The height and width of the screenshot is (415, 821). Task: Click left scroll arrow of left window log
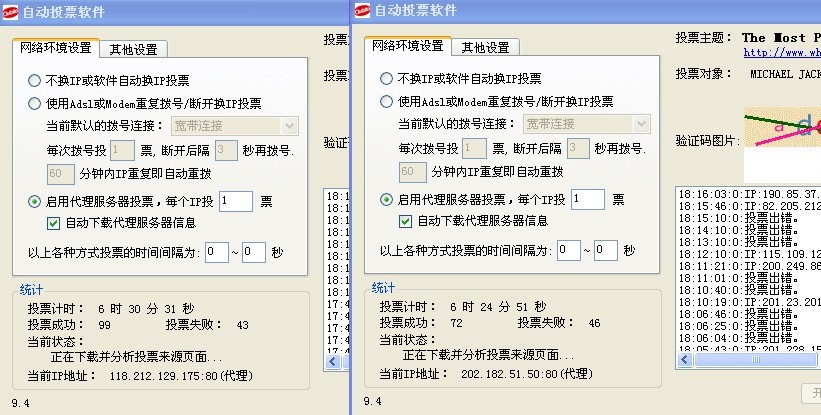[334, 362]
